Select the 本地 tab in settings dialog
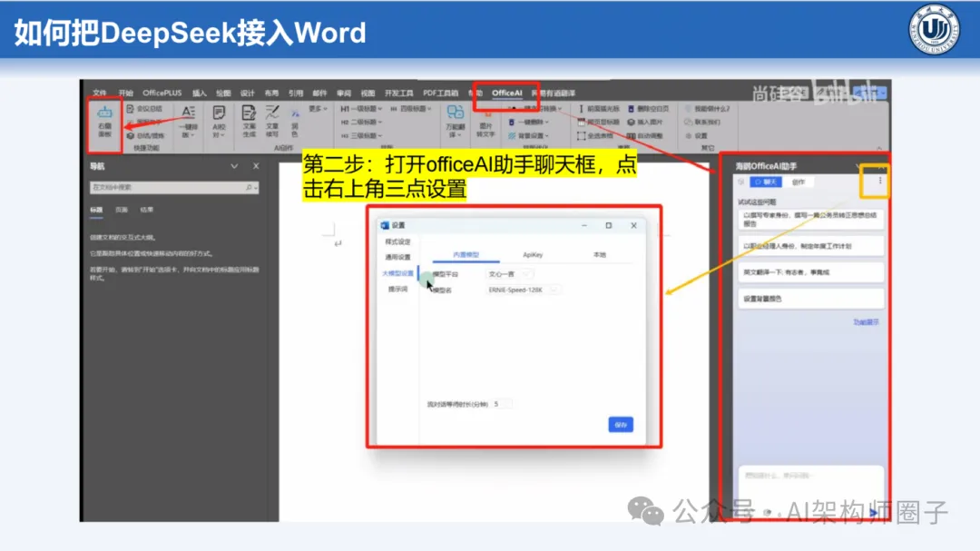 600,254
